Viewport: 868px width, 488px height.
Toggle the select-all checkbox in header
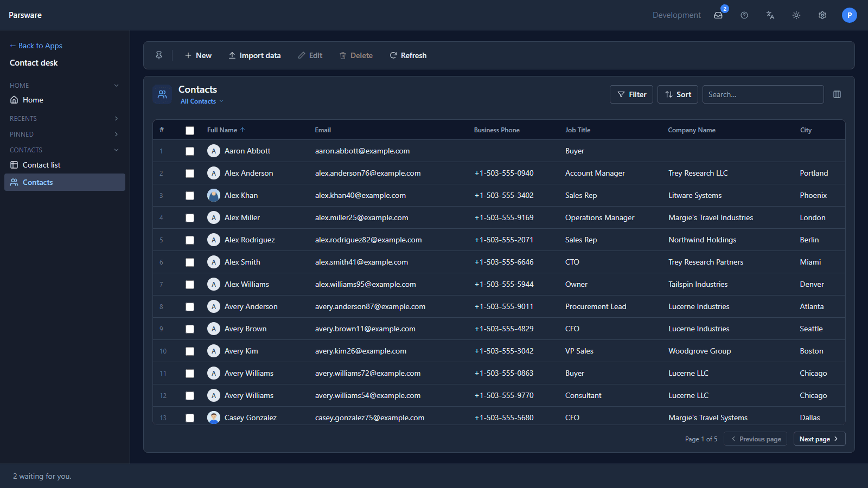(x=190, y=130)
